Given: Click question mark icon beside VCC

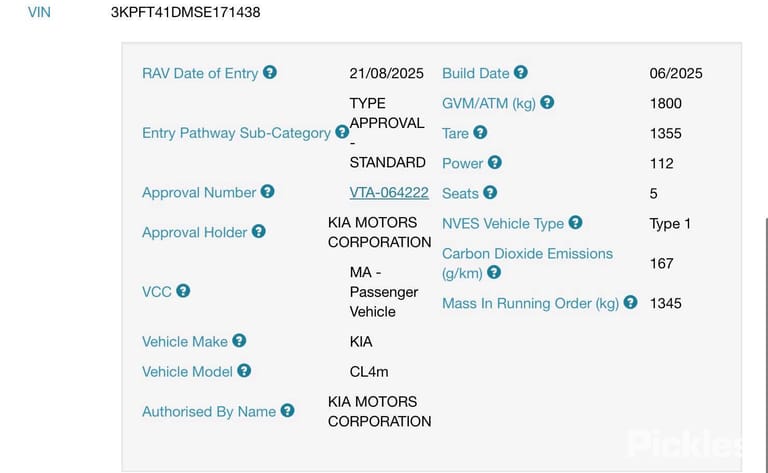Looking at the screenshot, I should [183, 291].
